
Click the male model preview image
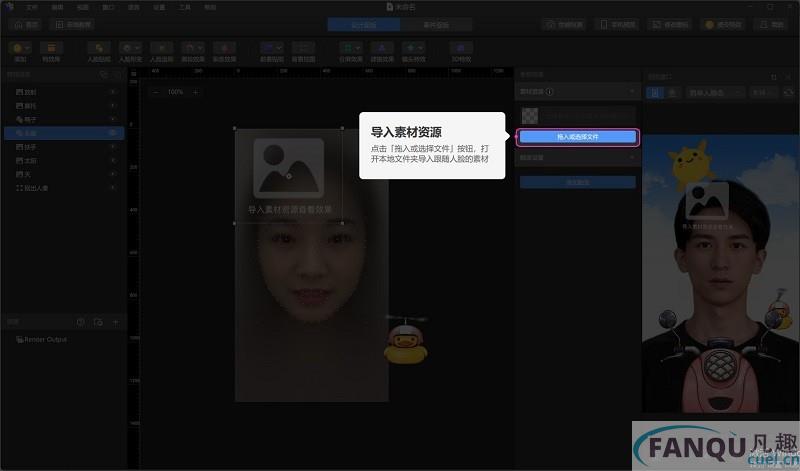720,274
